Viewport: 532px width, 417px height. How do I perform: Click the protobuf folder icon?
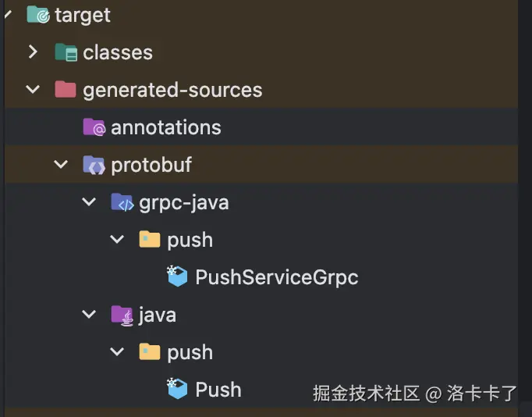tap(94, 165)
